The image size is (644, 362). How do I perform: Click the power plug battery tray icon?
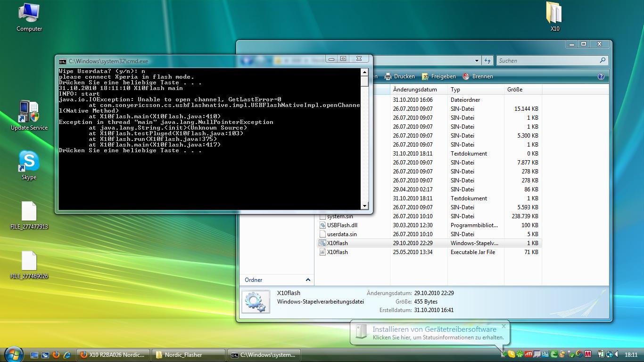pos(601,354)
